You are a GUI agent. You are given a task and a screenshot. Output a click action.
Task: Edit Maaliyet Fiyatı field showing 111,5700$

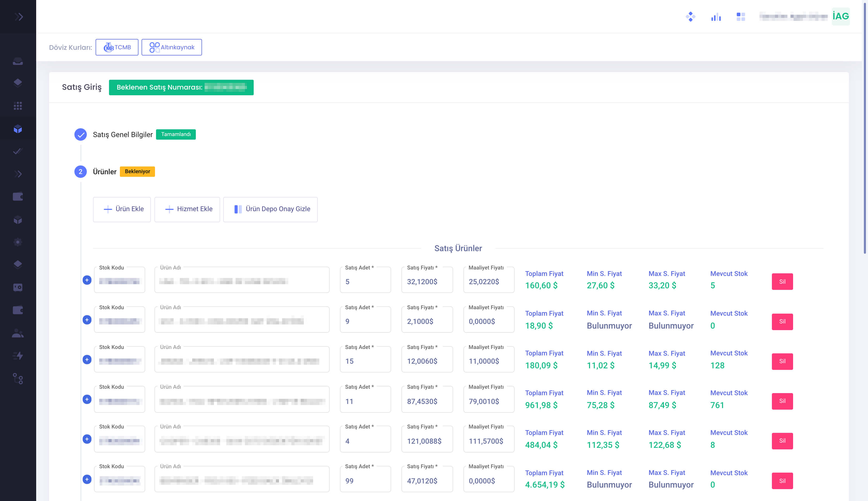point(489,439)
